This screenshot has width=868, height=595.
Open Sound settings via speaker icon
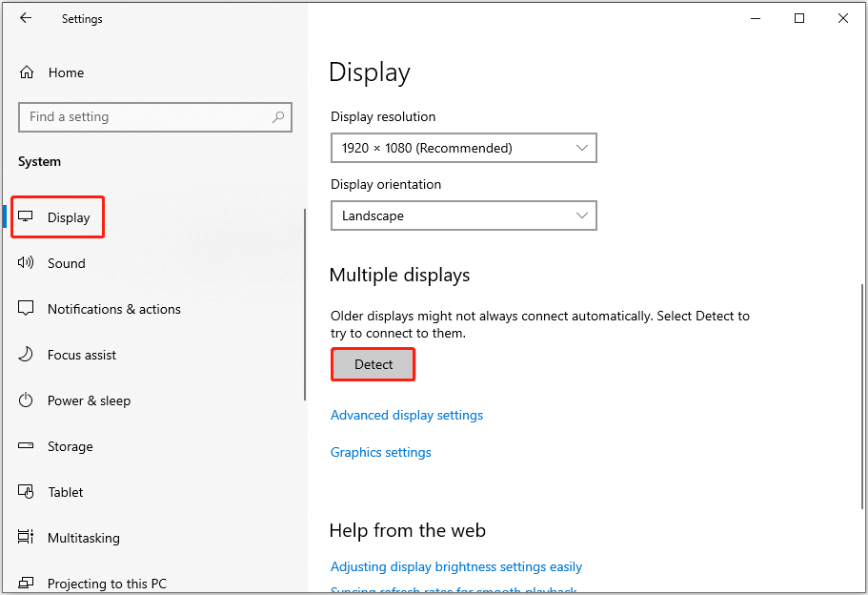[x=28, y=263]
